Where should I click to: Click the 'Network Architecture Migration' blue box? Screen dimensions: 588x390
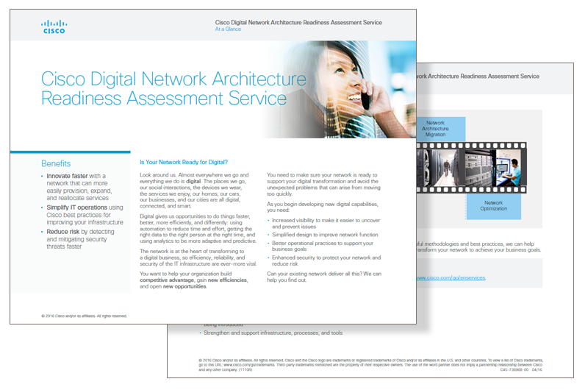440,129
